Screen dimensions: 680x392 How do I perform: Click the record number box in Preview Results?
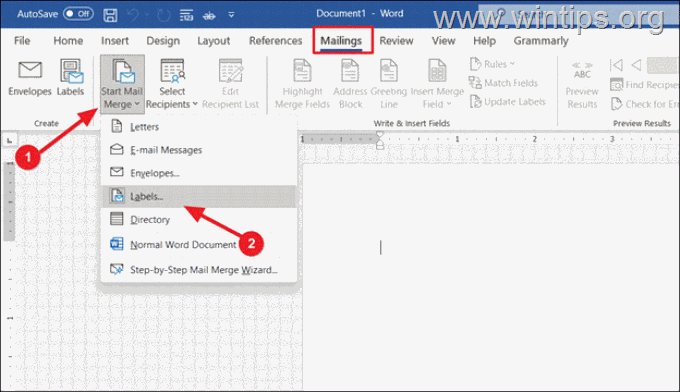[x=662, y=65]
